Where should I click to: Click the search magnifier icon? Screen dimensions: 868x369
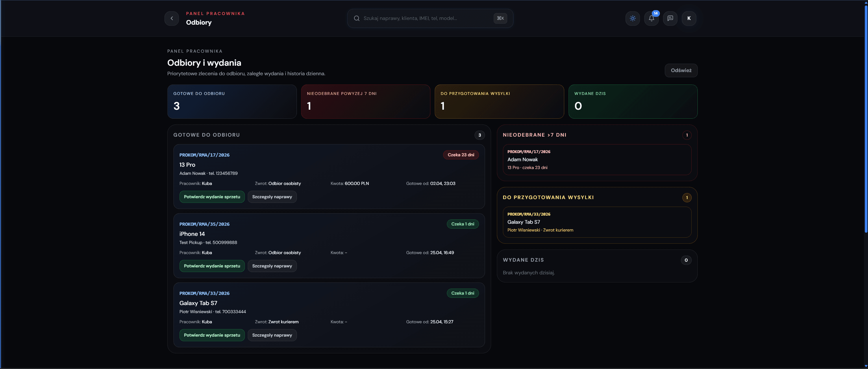(356, 18)
